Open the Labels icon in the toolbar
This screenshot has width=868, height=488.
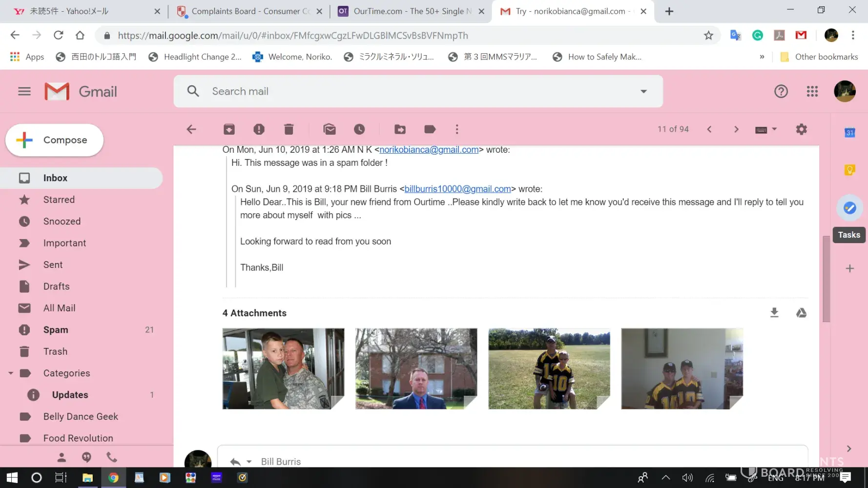(430, 129)
